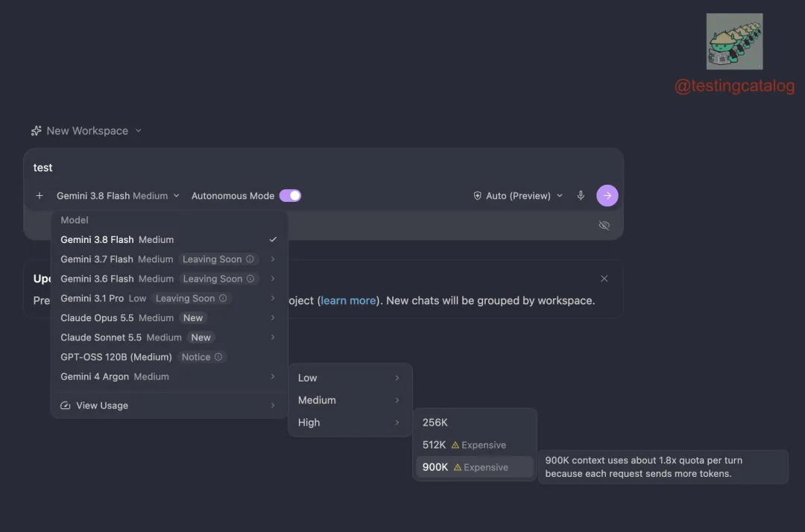Expand the View Usage submenu arrow
Screen dimensions: 805x532
point(273,405)
